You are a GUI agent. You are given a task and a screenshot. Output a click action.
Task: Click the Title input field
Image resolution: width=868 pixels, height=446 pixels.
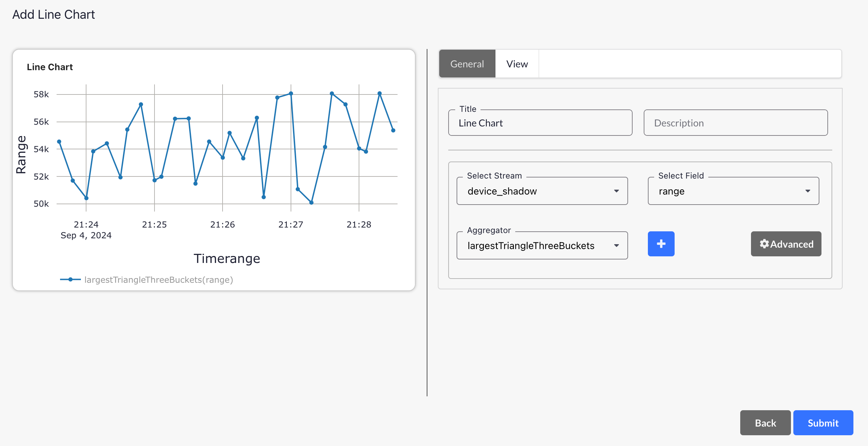540,123
